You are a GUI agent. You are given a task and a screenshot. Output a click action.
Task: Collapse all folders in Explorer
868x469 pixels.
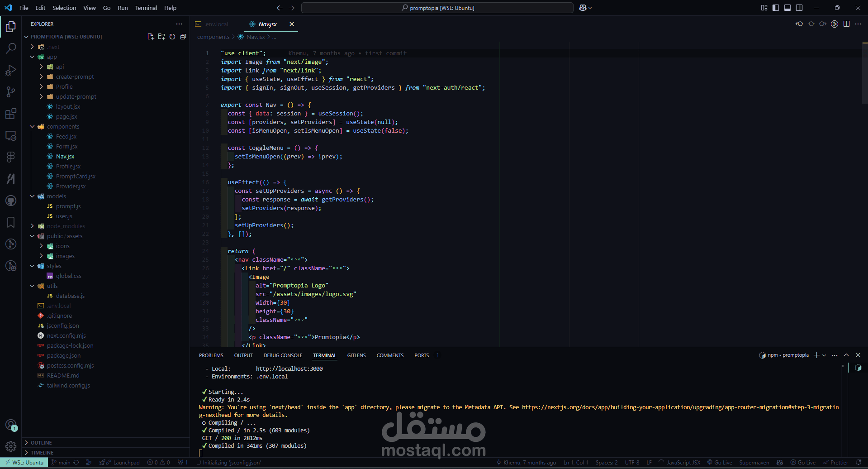(x=183, y=37)
